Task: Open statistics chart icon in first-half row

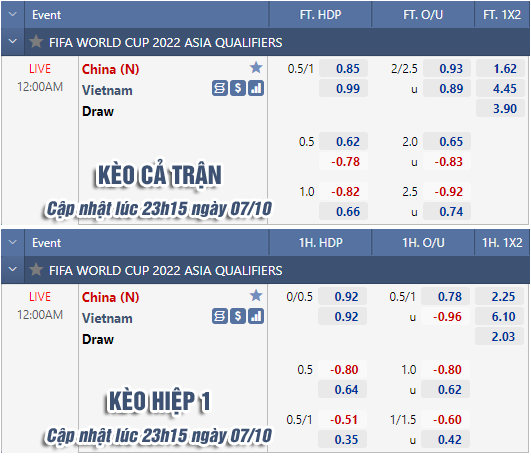Action: [x=256, y=316]
